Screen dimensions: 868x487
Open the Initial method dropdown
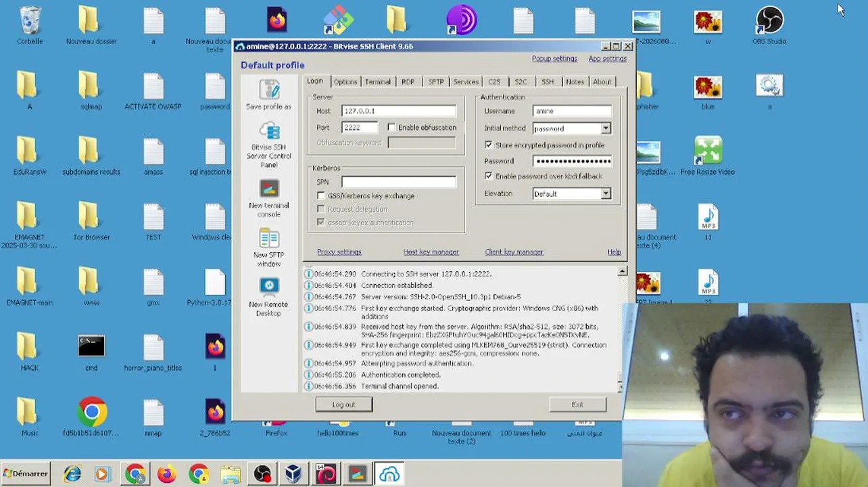(606, 128)
